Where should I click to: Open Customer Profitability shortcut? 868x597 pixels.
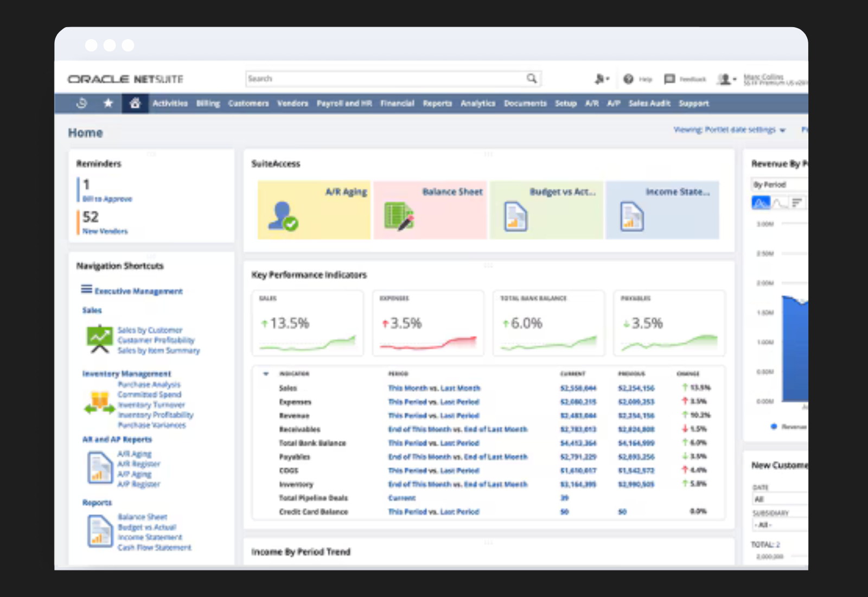pyautogui.click(x=156, y=340)
